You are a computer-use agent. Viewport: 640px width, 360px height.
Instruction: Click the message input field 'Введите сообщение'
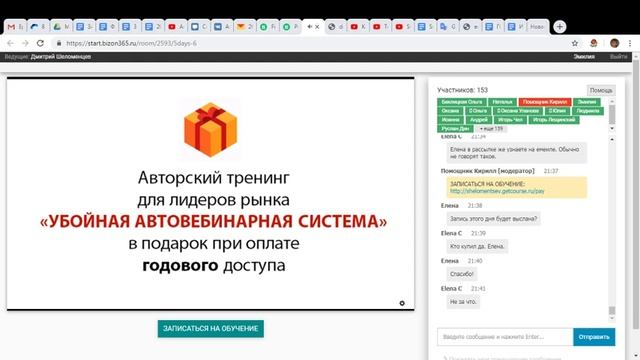[x=505, y=337]
